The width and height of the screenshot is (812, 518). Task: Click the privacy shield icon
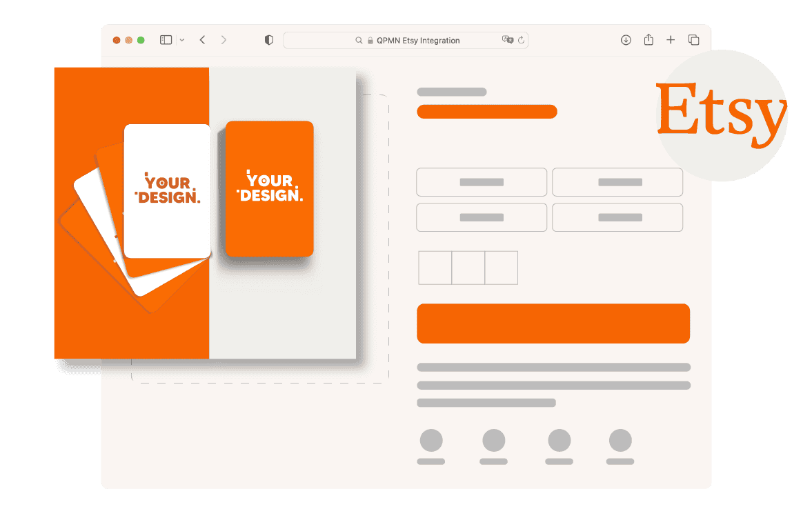(x=269, y=40)
